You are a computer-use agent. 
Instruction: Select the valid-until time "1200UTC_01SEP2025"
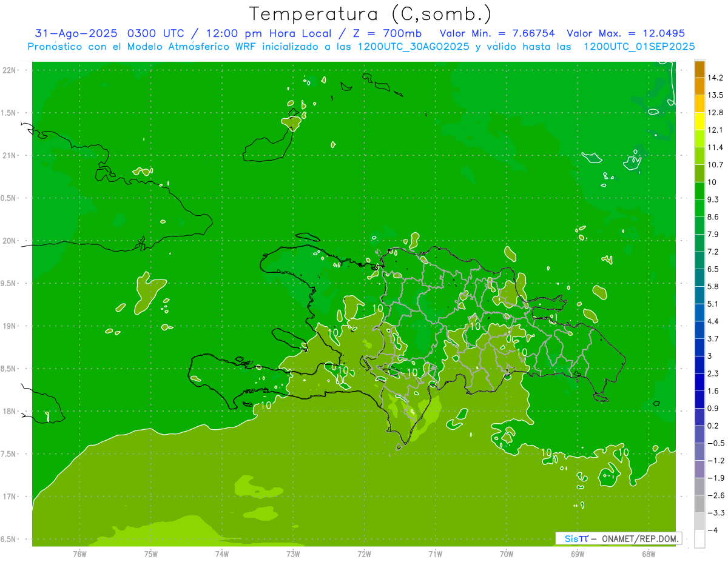[639, 47]
